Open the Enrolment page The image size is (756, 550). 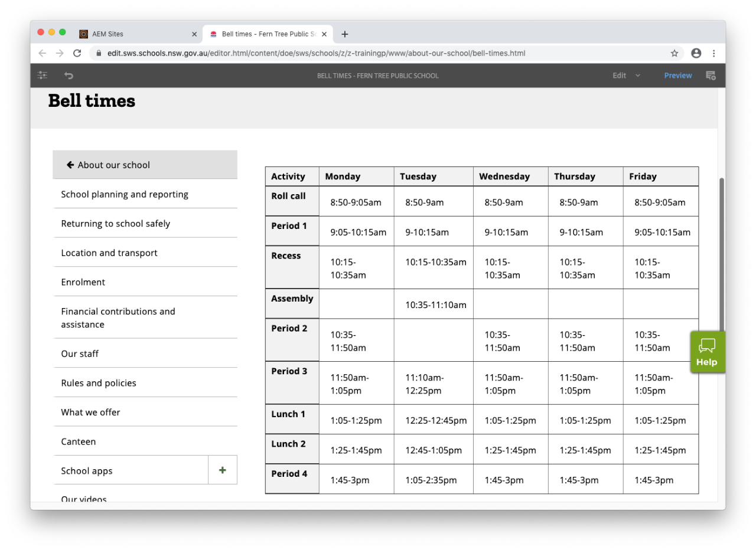tap(145, 282)
